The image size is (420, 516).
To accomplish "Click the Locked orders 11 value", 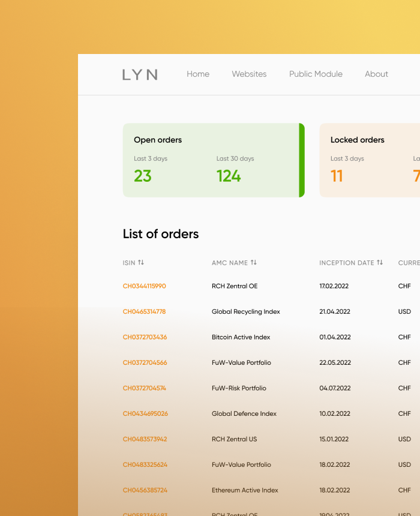I will 337,176.
